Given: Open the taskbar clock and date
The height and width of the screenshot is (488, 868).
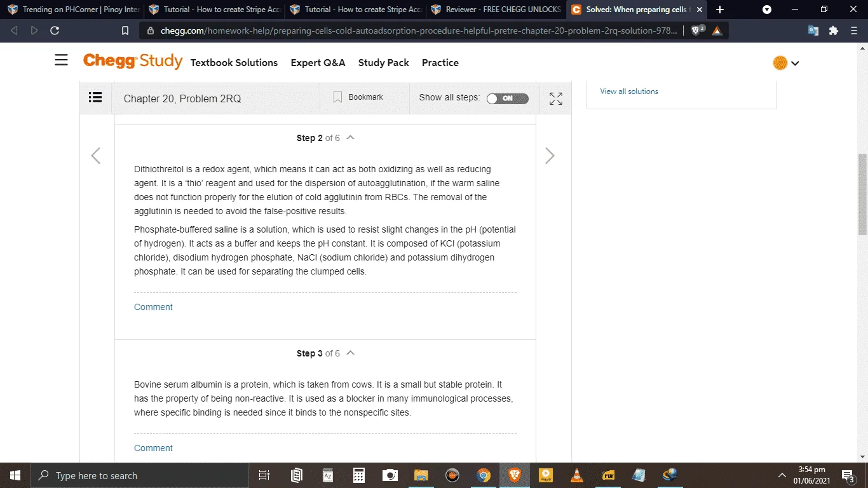Looking at the screenshot, I should [x=811, y=475].
